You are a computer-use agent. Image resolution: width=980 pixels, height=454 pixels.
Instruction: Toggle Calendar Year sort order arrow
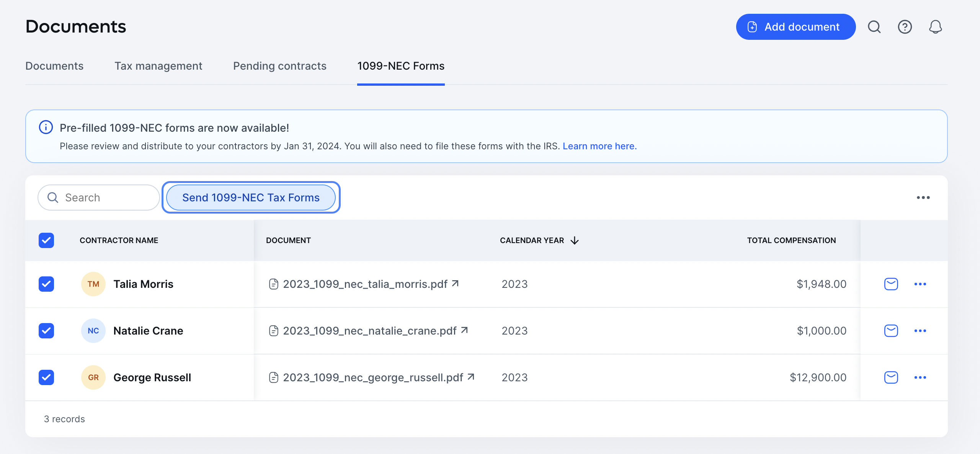(574, 240)
